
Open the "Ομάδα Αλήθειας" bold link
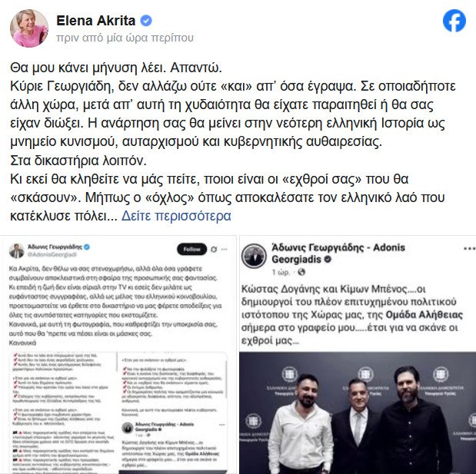(x=424, y=315)
